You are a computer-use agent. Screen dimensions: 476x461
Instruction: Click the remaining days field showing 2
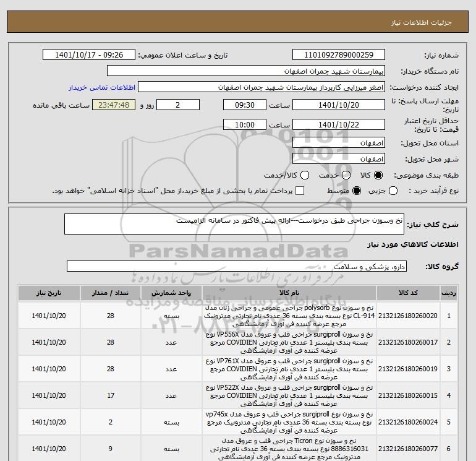click(178, 105)
